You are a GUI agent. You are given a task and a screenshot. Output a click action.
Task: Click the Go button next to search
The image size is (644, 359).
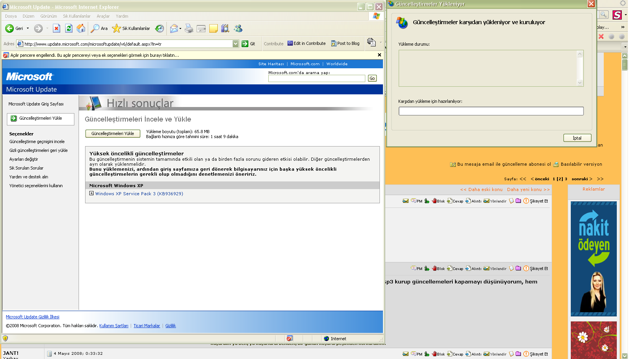coord(372,78)
